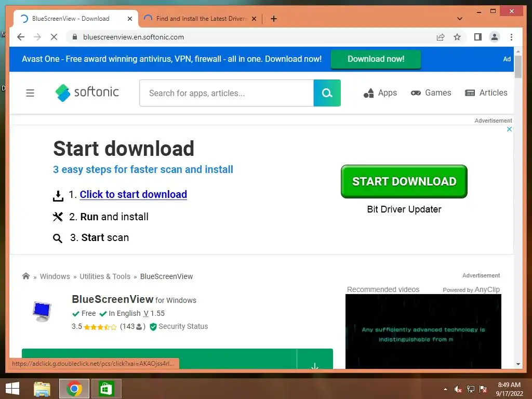Open the Softonic hamburger menu
Screen dimensions: 532x399
[30, 93]
